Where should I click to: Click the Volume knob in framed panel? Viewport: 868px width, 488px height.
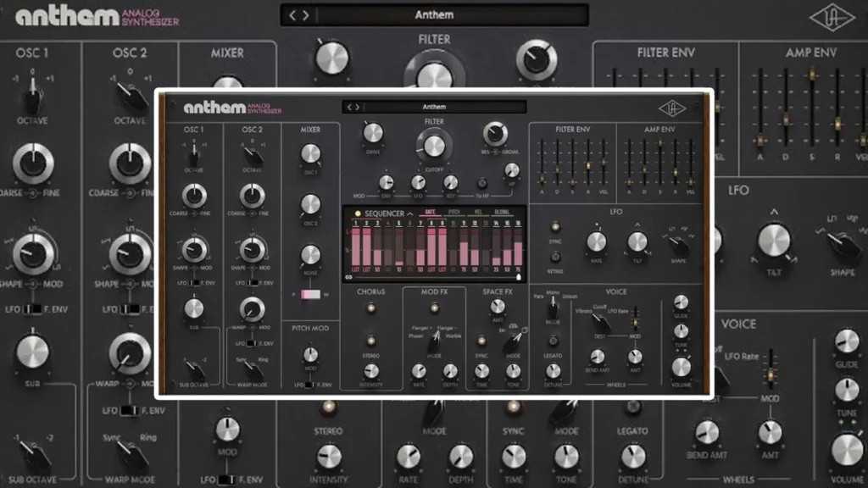point(681,367)
